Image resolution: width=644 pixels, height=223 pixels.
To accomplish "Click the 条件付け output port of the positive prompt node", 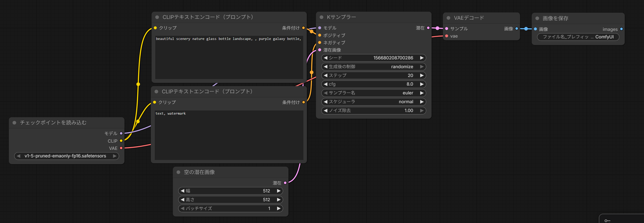I will (303, 28).
